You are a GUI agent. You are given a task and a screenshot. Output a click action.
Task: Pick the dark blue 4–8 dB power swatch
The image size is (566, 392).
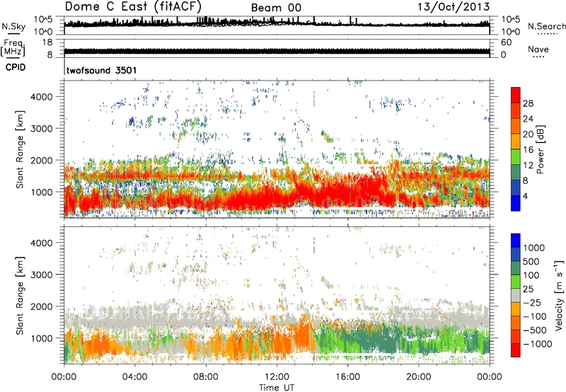(x=516, y=188)
